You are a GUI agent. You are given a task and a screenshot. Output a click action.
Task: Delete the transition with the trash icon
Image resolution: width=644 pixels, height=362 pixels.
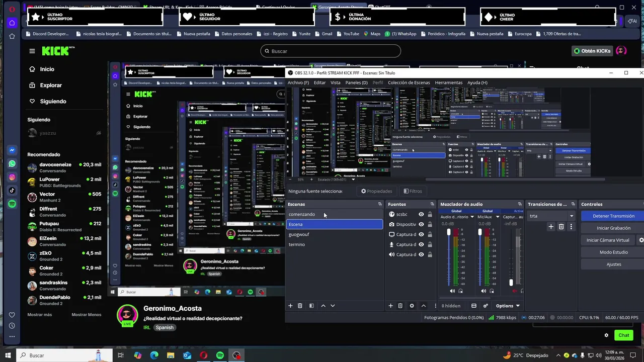coord(561,227)
